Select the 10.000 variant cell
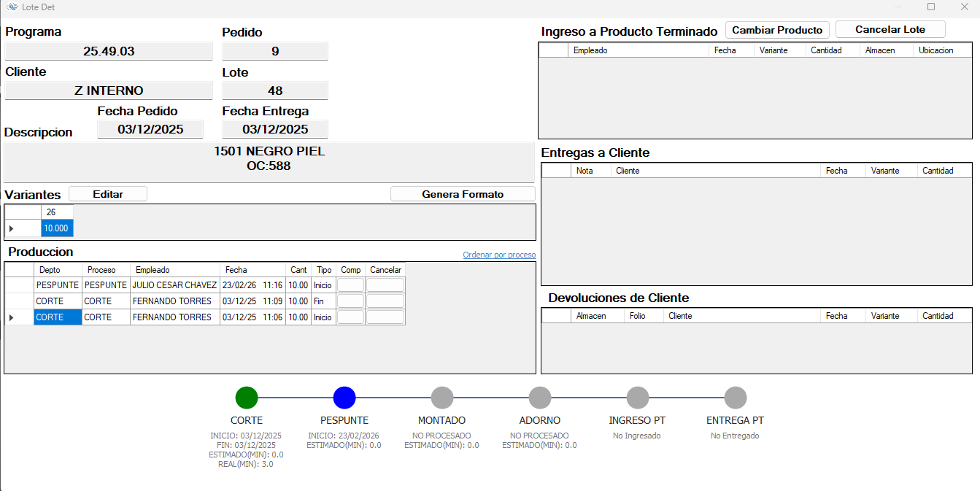Screen dimensions: 980x491 point(57,228)
